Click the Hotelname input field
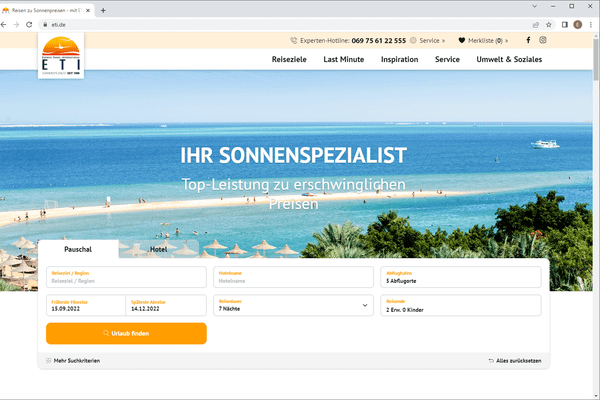600x400 pixels. tap(293, 277)
